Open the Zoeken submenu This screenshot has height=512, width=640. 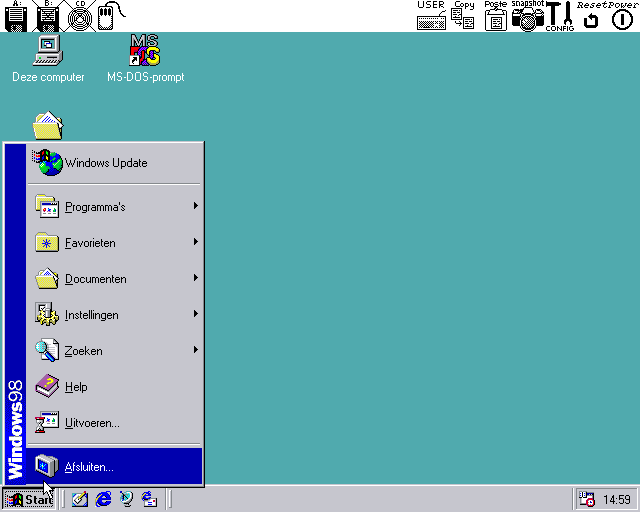click(x=114, y=351)
